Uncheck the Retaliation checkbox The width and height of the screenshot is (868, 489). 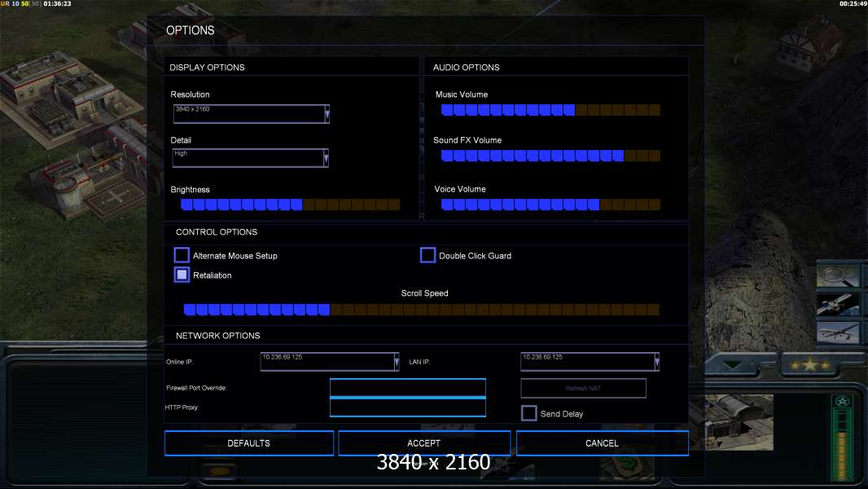pyautogui.click(x=182, y=275)
